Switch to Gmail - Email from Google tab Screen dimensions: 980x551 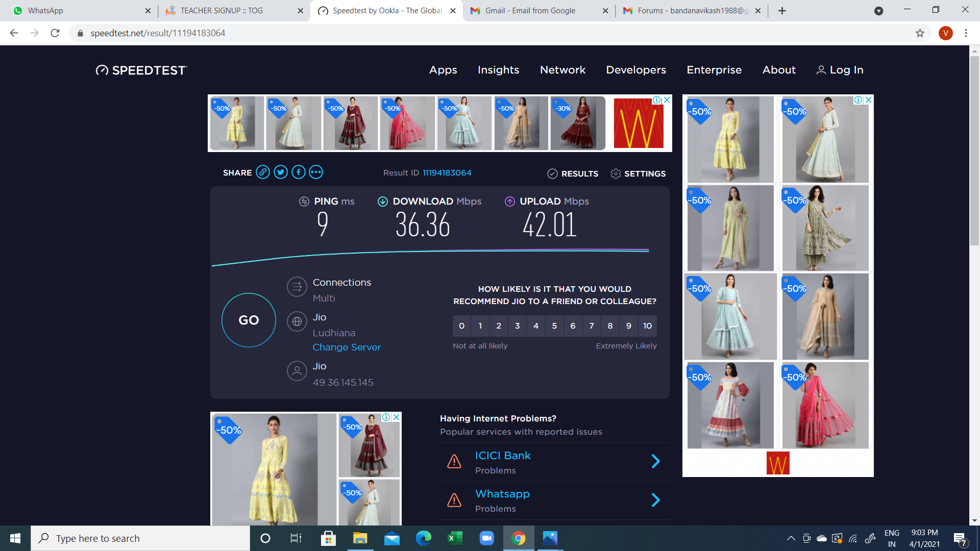(x=530, y=11)
